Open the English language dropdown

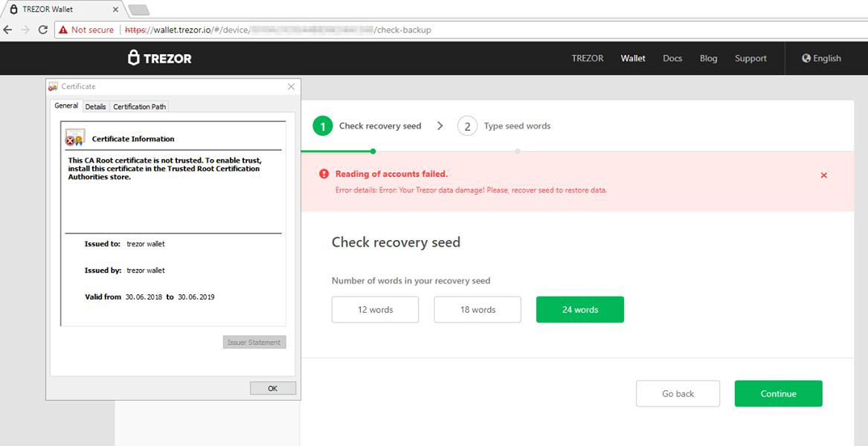[821, 58]
